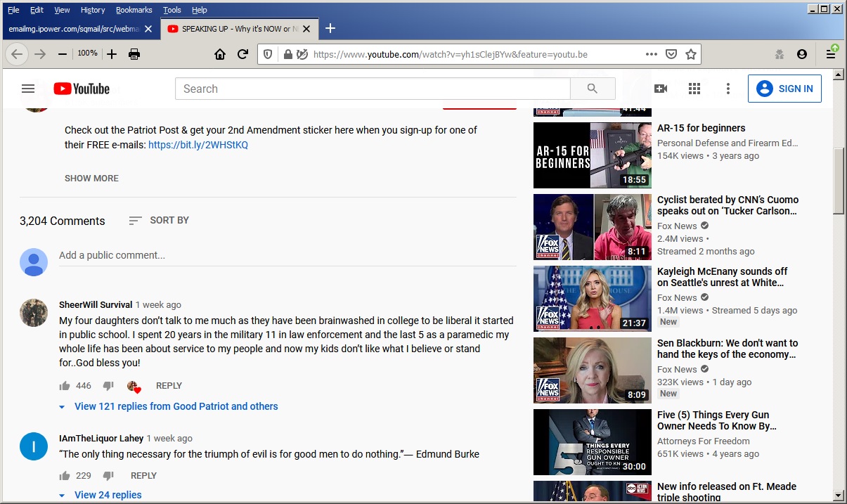
Task: Expand description with SHOW MORE
Action: pos(91,179)
